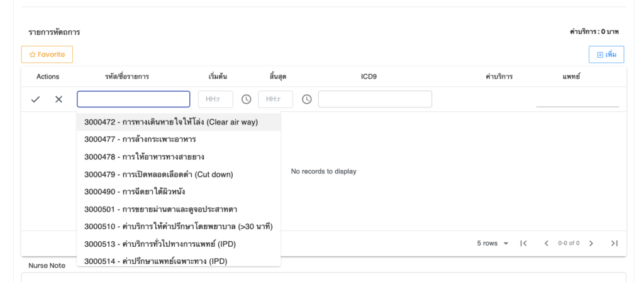Image resolution: width=644 pixels, height=282 pixels.
Task: Focus the code/name search input field
Action: point(133,99)
